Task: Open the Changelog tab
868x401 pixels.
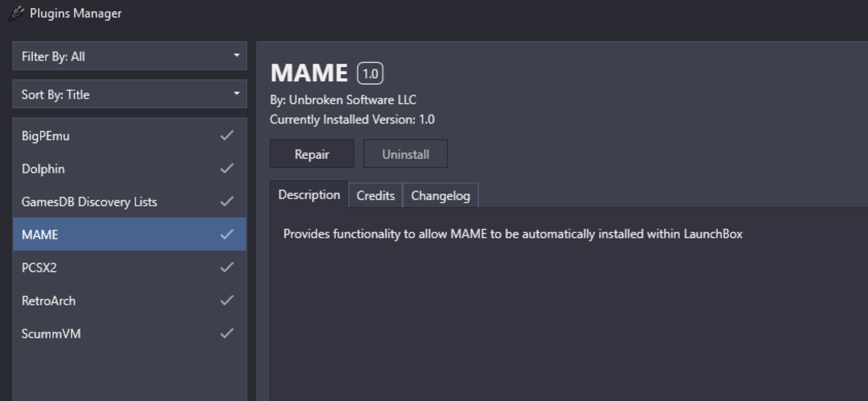Action: [x=440, y=196]
